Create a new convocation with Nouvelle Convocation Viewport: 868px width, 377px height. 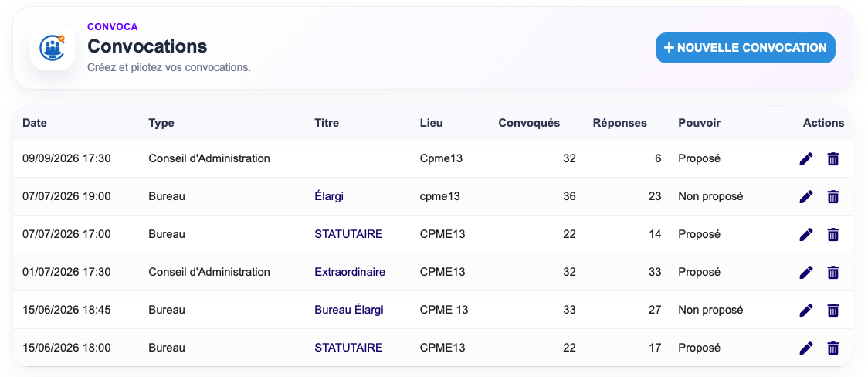tap(745, 48)
